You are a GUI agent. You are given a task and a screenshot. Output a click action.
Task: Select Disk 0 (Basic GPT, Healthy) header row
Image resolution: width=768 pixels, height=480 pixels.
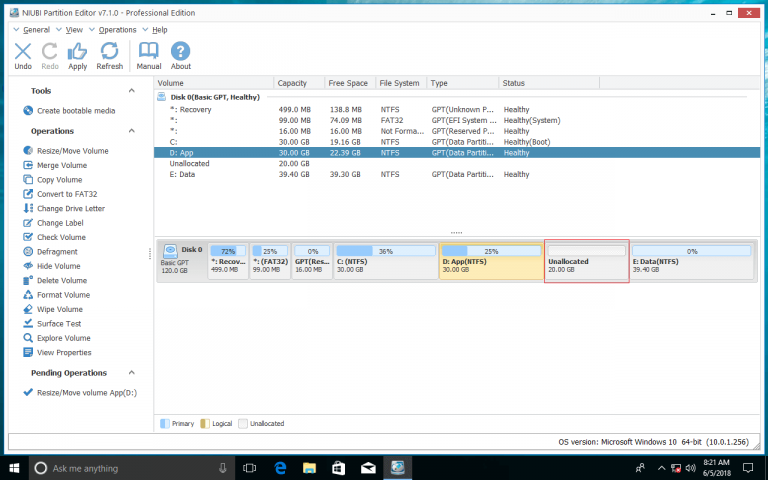click(x=457, y=97)
